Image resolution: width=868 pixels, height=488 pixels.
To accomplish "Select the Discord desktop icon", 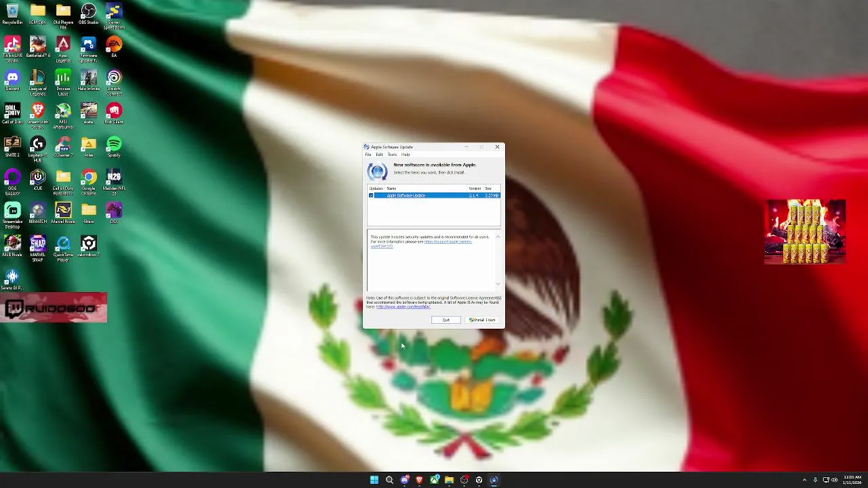I will coord(12,81).
